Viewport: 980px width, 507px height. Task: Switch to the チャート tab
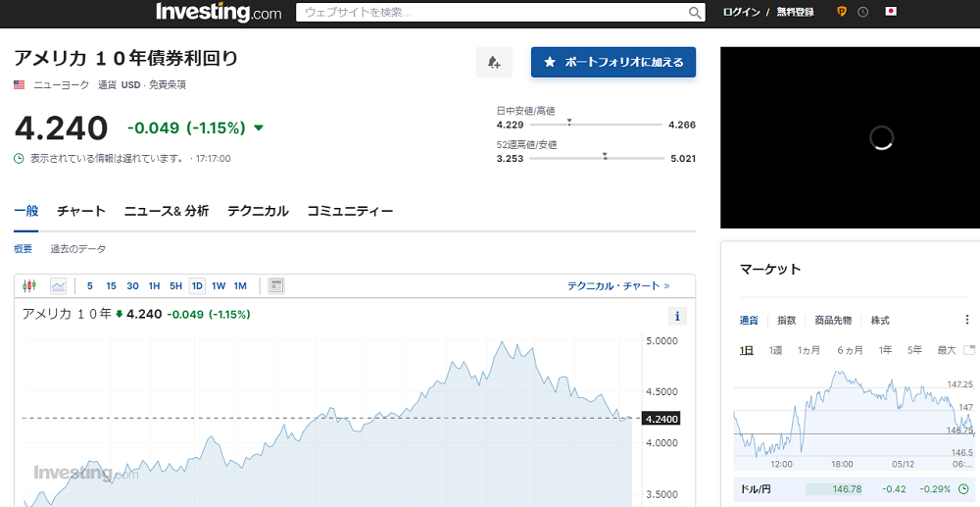point(81,211)
